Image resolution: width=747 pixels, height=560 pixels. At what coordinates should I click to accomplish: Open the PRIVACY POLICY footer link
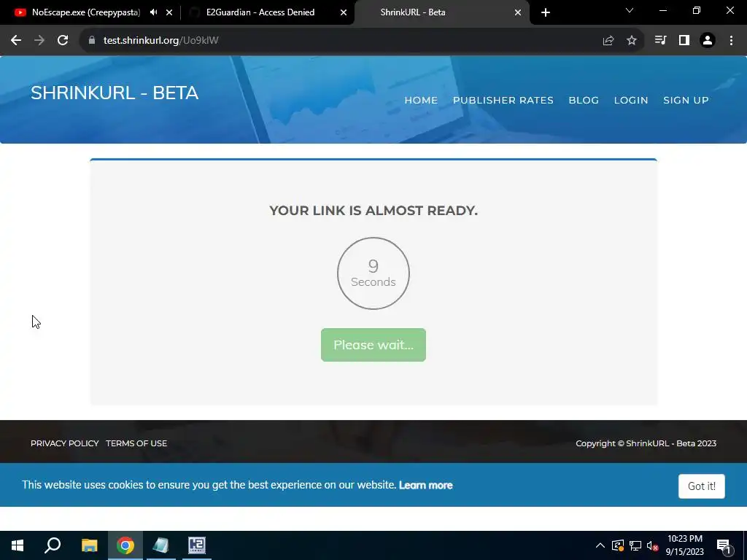pyautogui.click(x=65, y=443)
